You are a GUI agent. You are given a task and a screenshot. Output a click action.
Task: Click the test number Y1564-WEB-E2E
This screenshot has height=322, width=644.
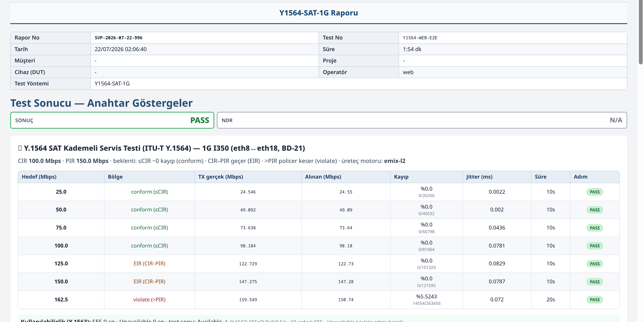420,38
